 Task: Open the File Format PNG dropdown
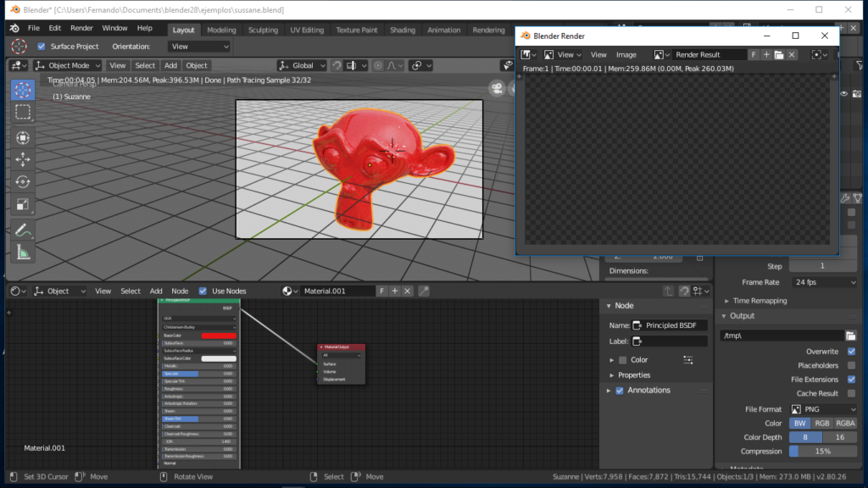point(824,409)
